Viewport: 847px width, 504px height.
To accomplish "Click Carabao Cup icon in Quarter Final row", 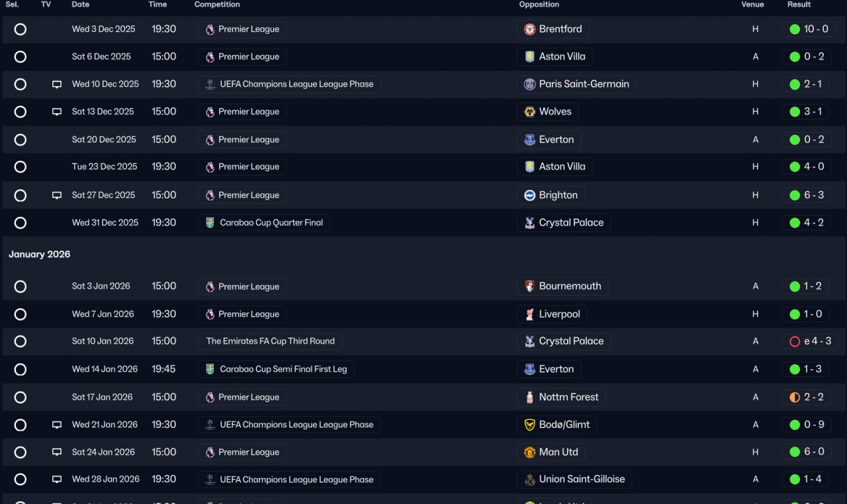I will pos(210,223).
